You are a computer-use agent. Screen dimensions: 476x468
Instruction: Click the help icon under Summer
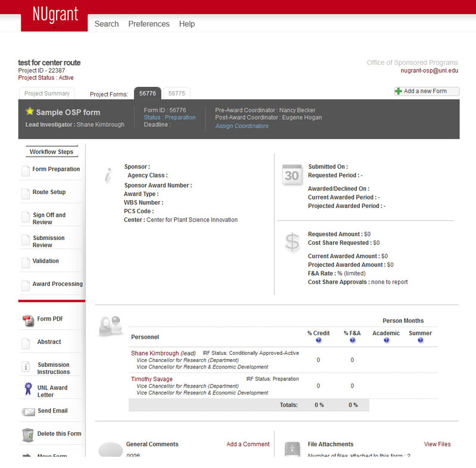coord(421,340)
